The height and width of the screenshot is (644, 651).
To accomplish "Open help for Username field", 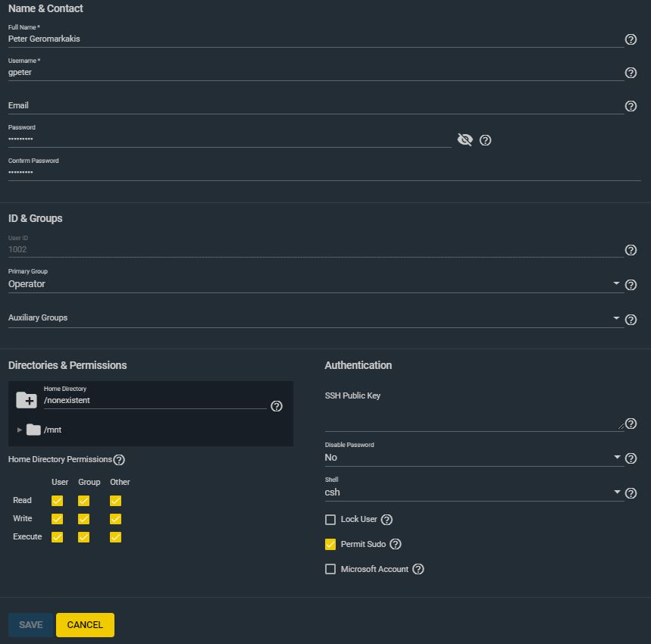I will click(631, 73).
